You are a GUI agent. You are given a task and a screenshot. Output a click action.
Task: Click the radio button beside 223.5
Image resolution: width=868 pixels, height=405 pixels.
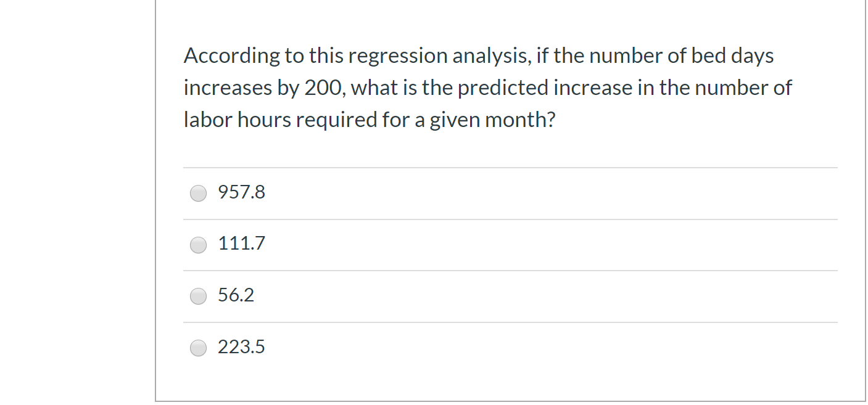pos(198,348)
